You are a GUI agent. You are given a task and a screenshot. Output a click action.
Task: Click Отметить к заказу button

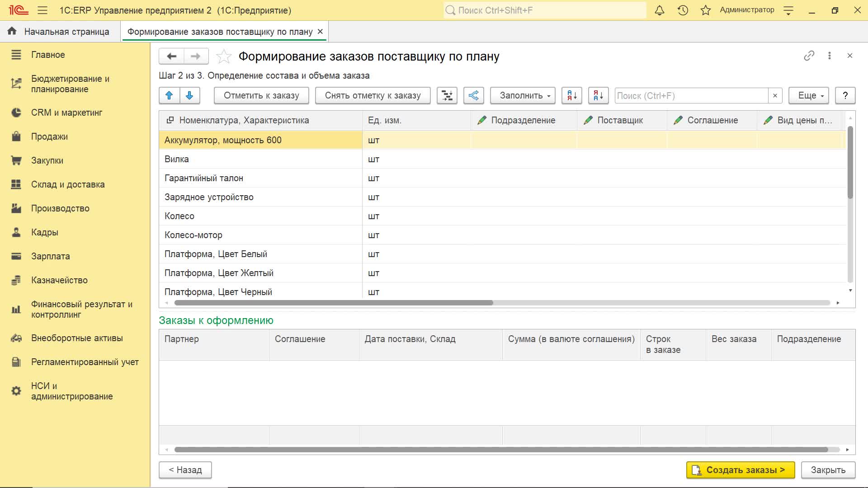click(x=261, y=95)
